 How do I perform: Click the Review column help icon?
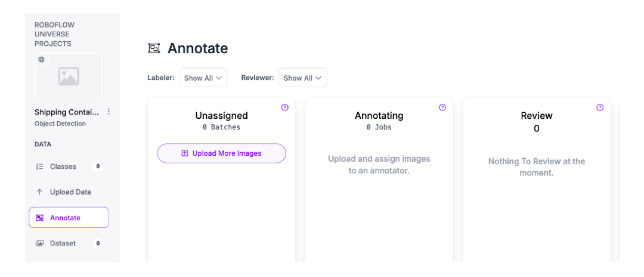(x=600, y=107)
